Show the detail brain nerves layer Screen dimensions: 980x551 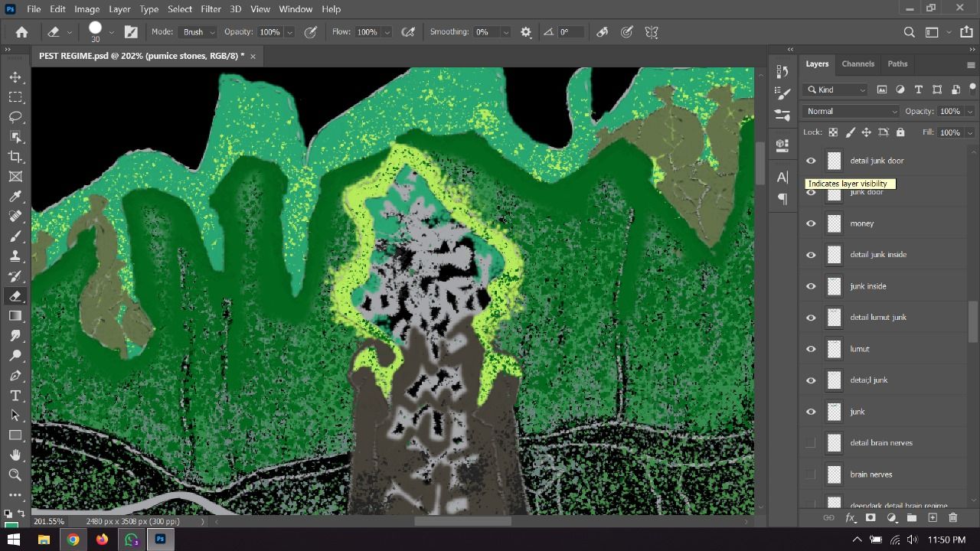pyautogui.click(x=811, y=443)
